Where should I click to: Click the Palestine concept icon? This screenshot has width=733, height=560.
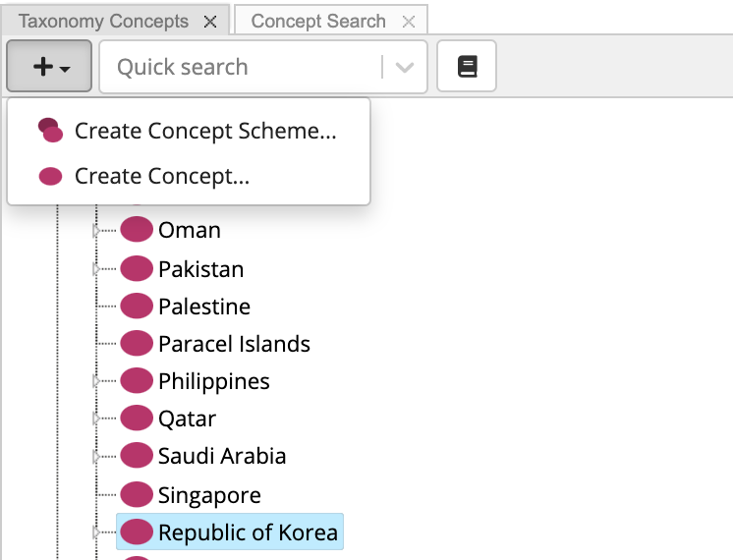[x=137, y=307]
